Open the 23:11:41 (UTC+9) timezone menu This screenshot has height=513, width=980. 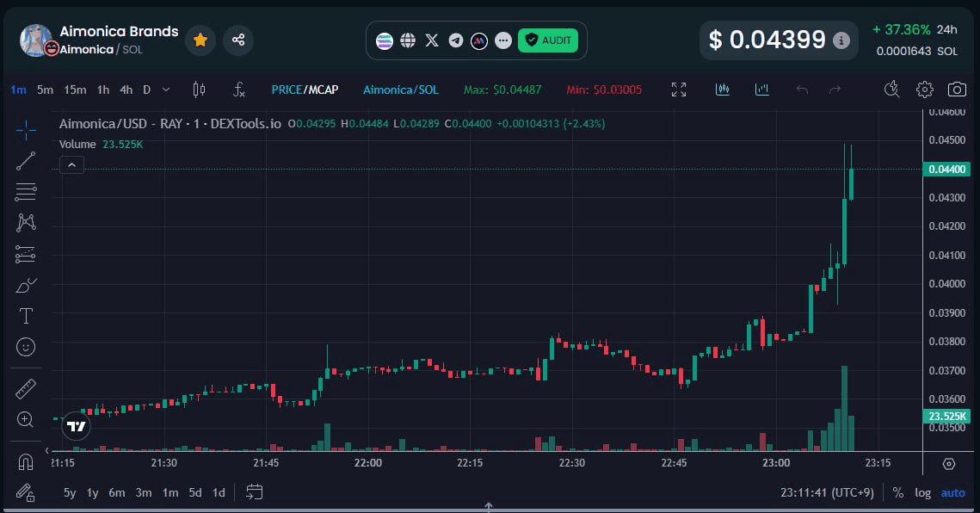tap(827, 493)
